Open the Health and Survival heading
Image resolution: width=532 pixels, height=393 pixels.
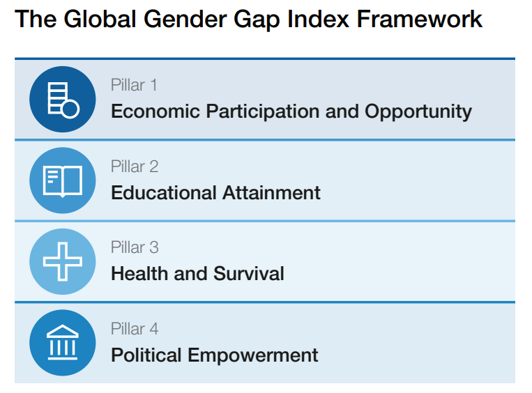pos(197,274)
